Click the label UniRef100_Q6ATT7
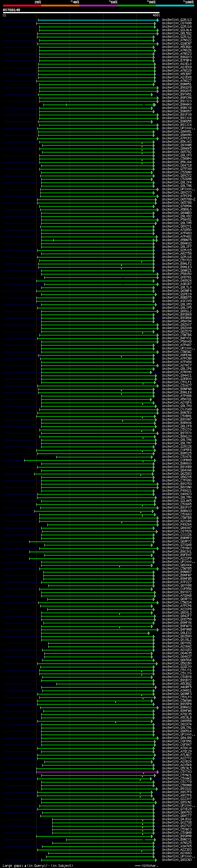The image size is (197, 868). click(x=177, y=816)
